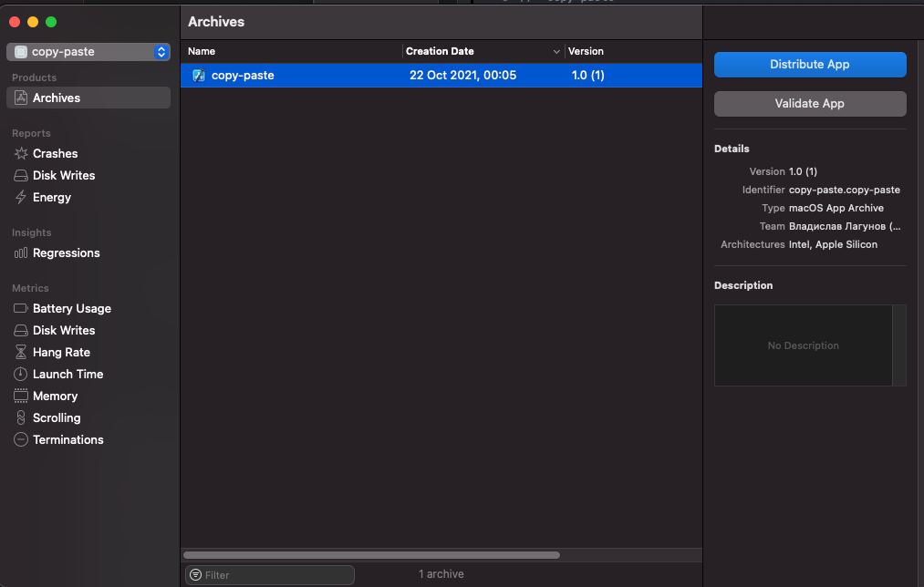The width and height of the screenshot is (924, 587).
Task: Click the horizontal scrollbar below archive list
Action: [371, 555]
